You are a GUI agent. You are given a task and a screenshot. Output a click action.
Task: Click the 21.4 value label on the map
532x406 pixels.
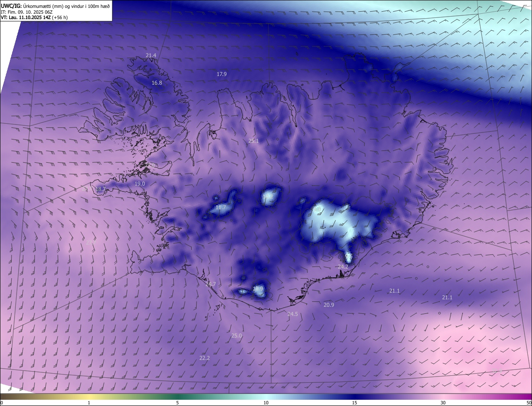[x=151, y=56]
